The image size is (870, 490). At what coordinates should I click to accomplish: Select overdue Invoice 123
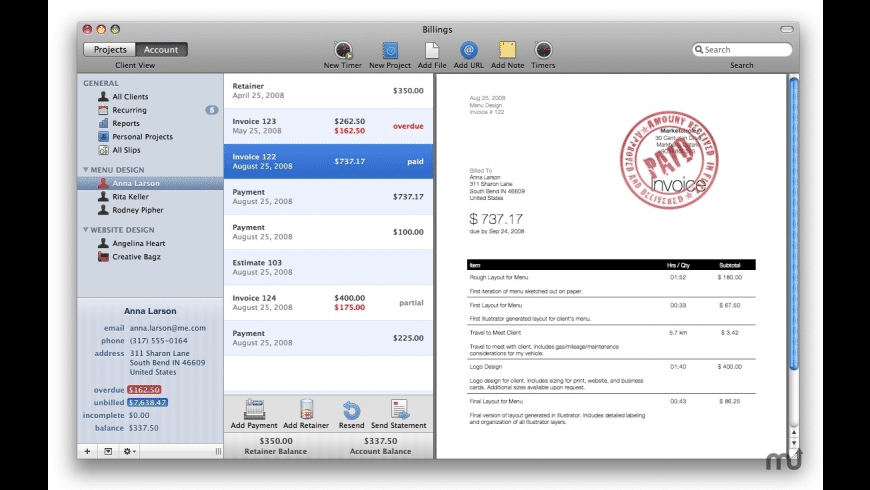click(328, 126)
